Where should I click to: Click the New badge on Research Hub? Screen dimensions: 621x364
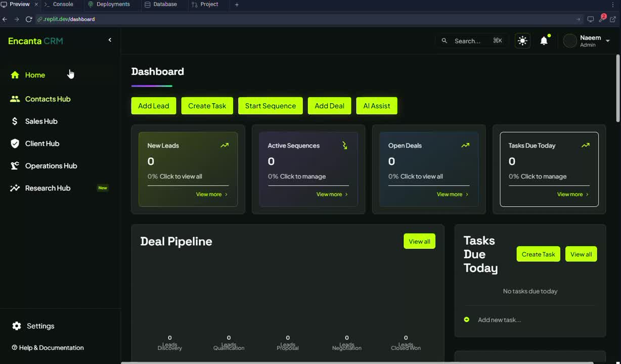pos(103,188)
